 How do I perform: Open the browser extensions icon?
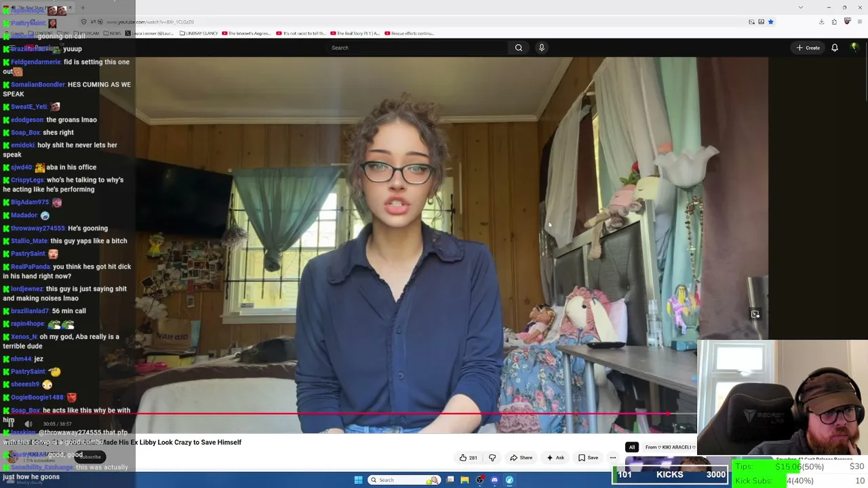[x=834, y=22]
